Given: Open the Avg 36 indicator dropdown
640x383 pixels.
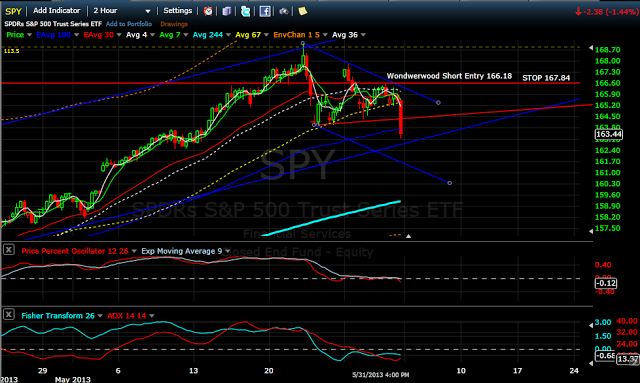Looking at the screenshot, I should click(363, 35).
